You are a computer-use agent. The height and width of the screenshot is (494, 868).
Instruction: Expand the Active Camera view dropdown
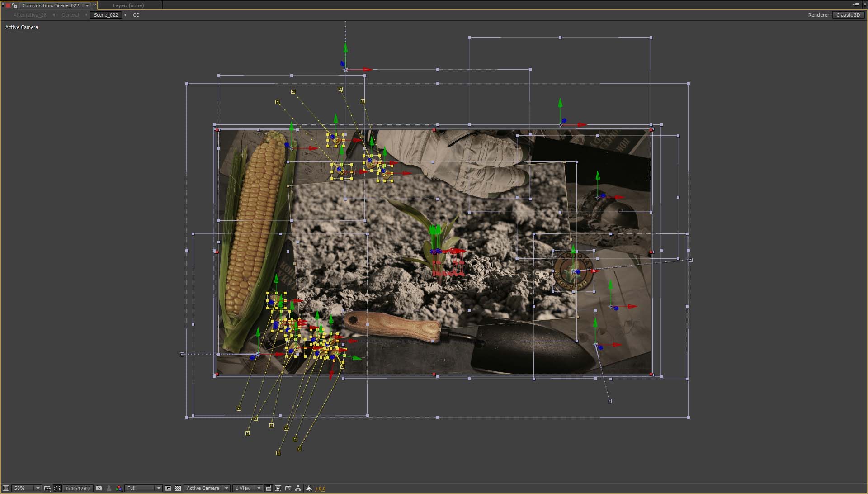[207, 489]
